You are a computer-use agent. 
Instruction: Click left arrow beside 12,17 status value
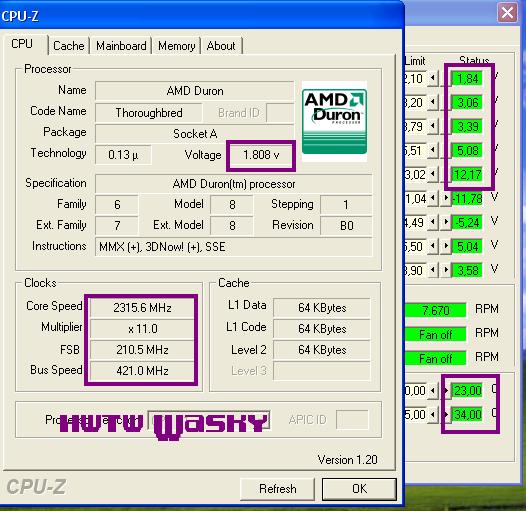coord(433,174)
